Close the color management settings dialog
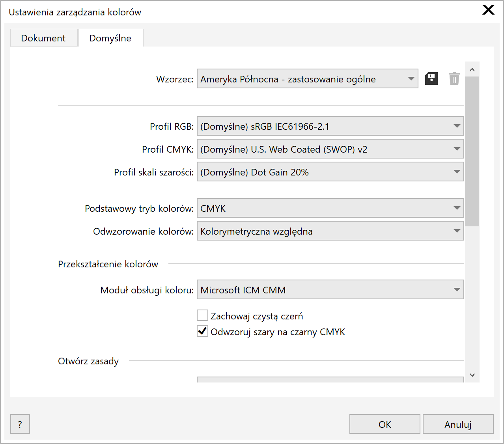This screenshot has width=504, height=444. pyautogui.click(x=488, y=10)
